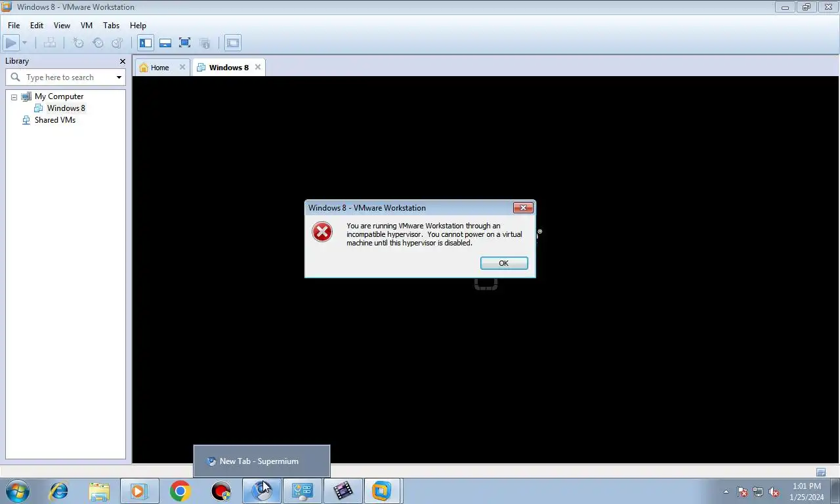Open the Help menu

(138, 26)
